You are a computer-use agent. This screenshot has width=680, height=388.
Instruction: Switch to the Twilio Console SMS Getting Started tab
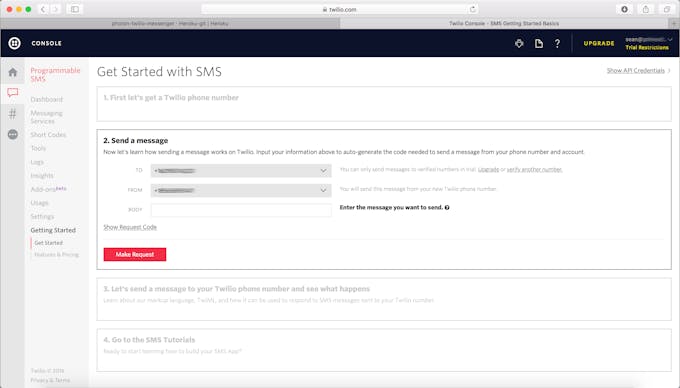pyautogui.click(x=504, y=23)
